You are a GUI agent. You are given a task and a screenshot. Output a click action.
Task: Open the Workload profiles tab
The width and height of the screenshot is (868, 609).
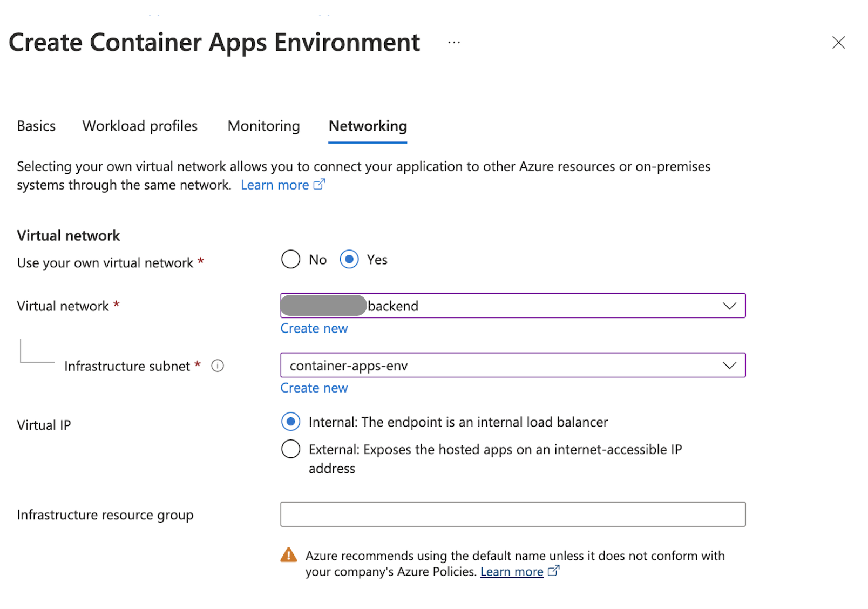click(x=140, y=126)
